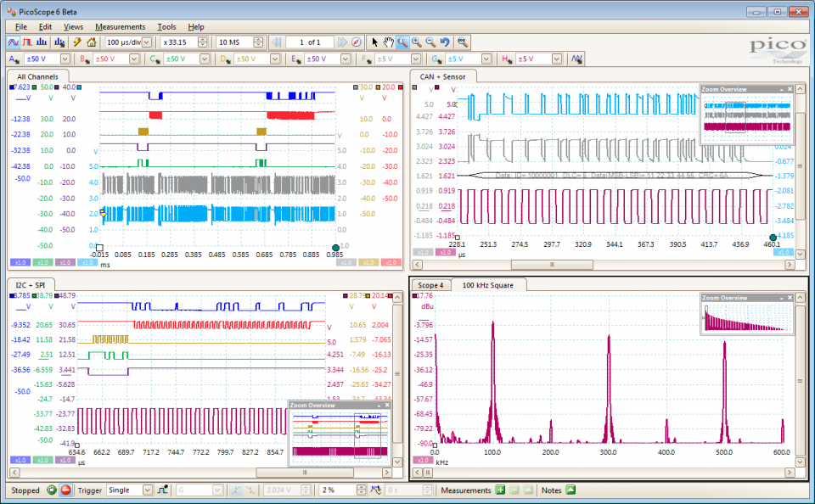Click the trigger pre-trigger marker icon
The height and width of the screenshot is (504, 815).
click(x=376, y=490)
